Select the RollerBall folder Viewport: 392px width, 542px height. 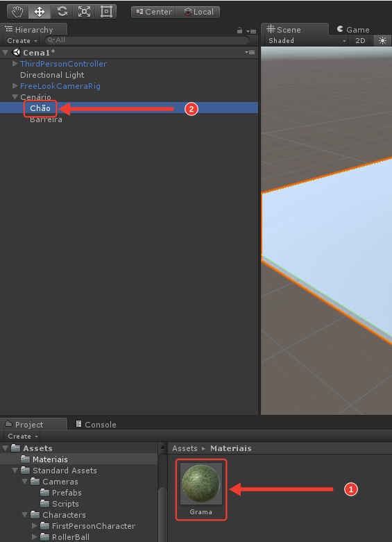coord(70,537)
